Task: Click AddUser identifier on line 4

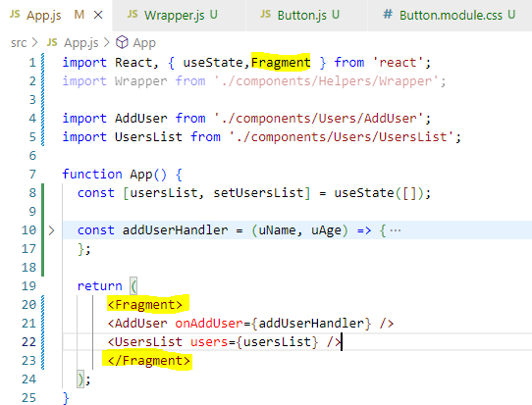Action: pyautogui.click(x=140, y=119)
